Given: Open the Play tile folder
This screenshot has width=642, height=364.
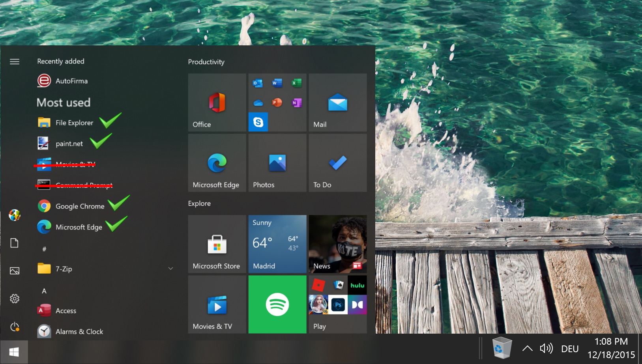Looking at the screenshot, I should [338, 304].
